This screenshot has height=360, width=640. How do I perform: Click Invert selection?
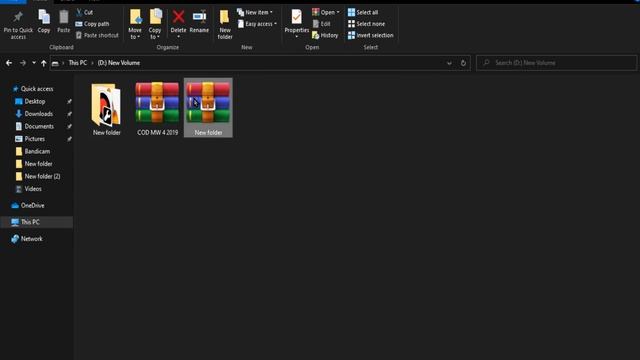(371, 35)
